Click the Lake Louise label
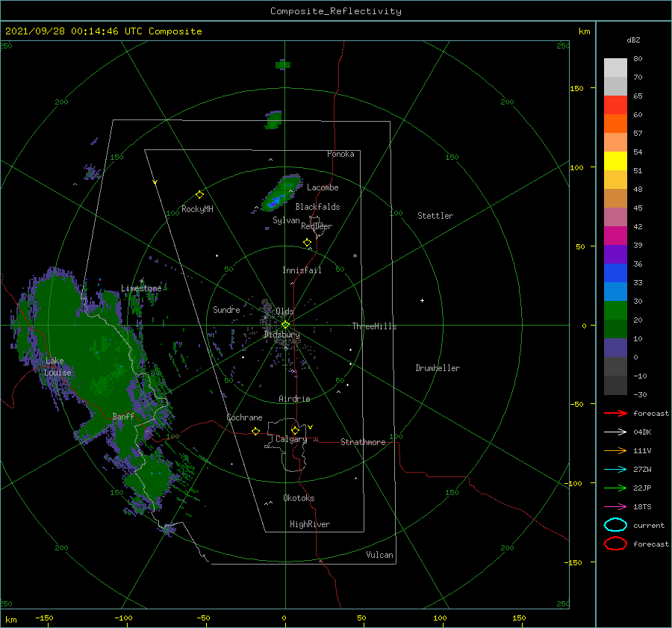 coord(57,367)
